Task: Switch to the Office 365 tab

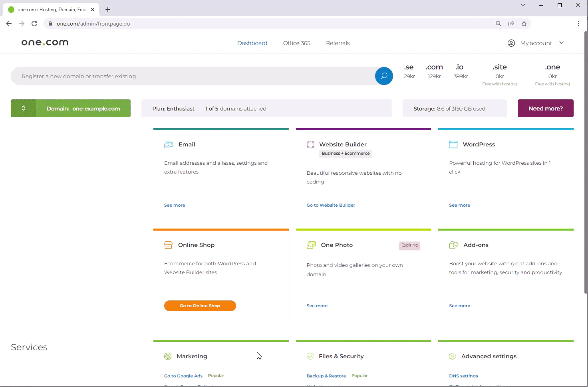Action: [296, 43]
